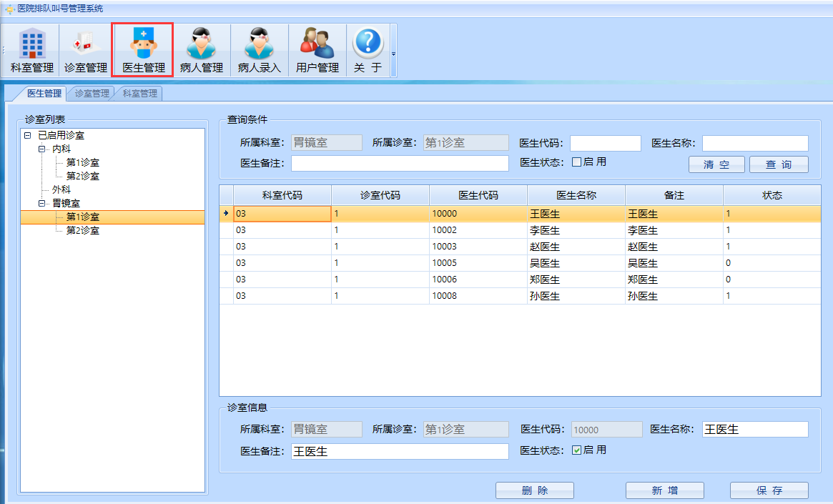833x504 pixels.
Task: Select 已启用诊室 root label
Action: [61, 135]
